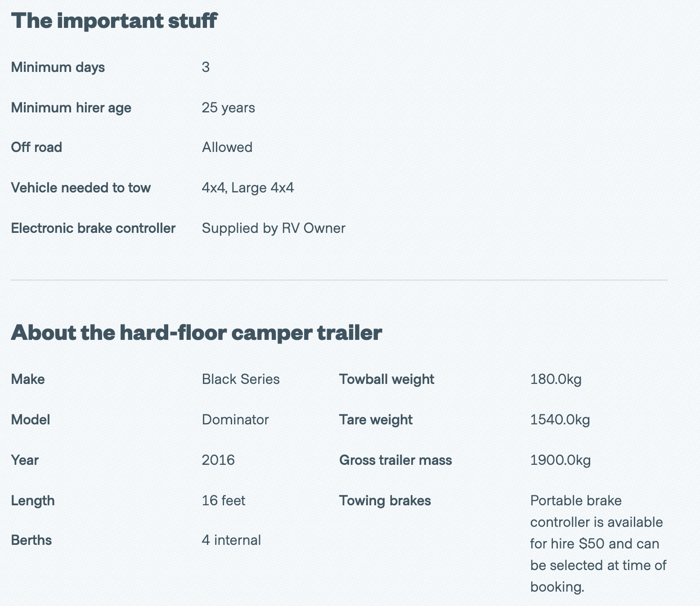This screenshot has width=700, height=606.
Task: Click the year value 2016
Action: (x=218, y=460)
